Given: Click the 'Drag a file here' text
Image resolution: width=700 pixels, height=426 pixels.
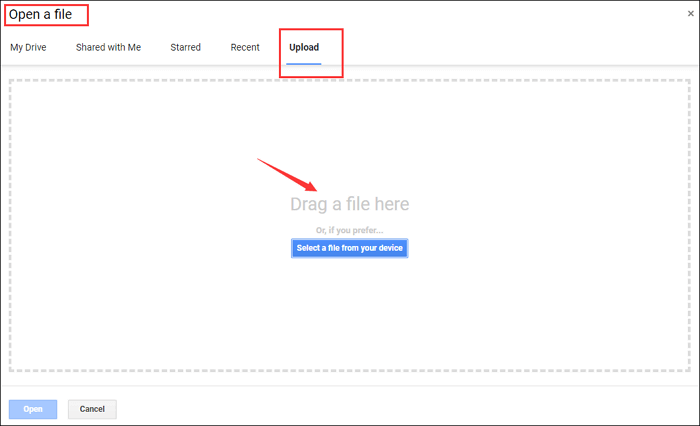Looking at the screenshot, I should [x=350, y=204].
